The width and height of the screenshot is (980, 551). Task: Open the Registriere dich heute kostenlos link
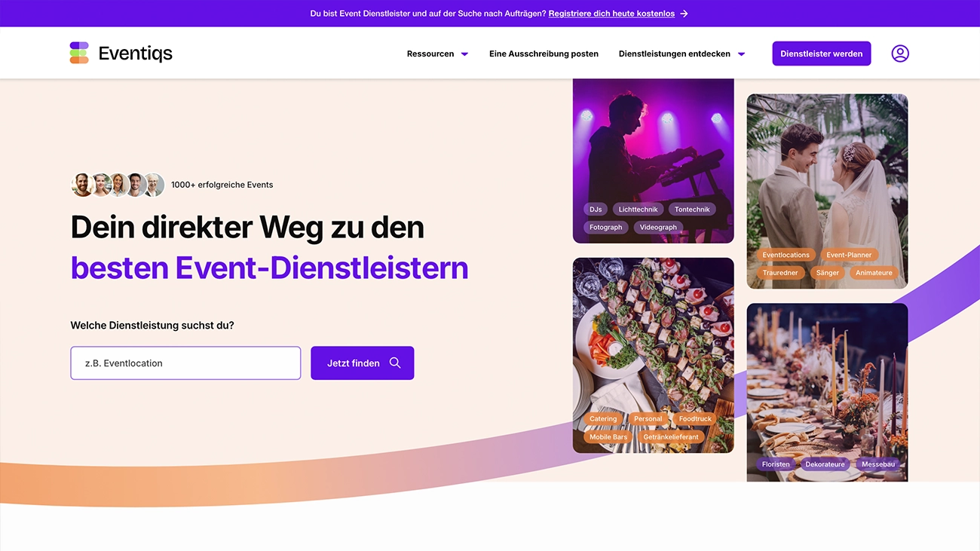[611, 13]
